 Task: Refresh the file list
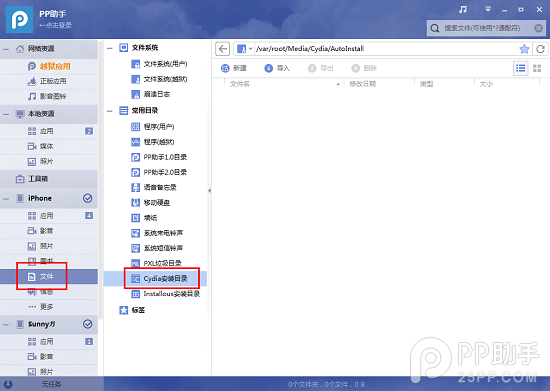tap(541, 49)
